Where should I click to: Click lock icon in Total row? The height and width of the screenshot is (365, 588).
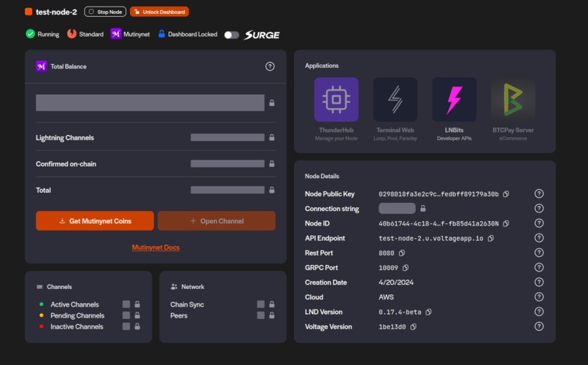coord(272,190)
